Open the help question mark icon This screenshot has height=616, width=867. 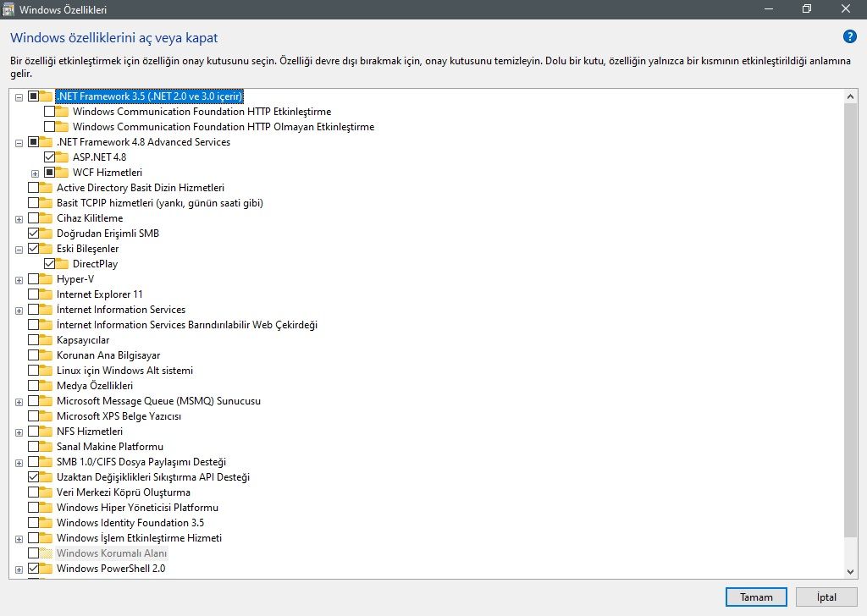(849, 37)
